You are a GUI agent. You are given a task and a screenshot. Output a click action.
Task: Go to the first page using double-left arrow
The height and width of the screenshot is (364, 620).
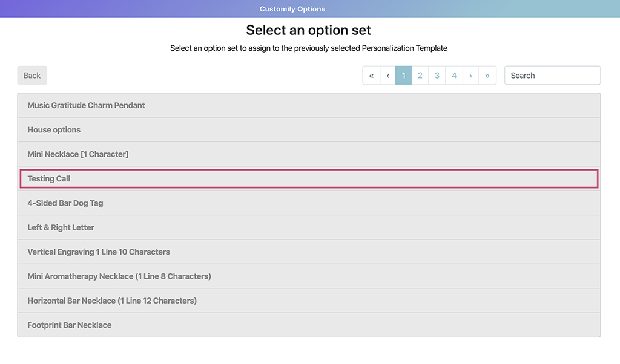point(371,76)
